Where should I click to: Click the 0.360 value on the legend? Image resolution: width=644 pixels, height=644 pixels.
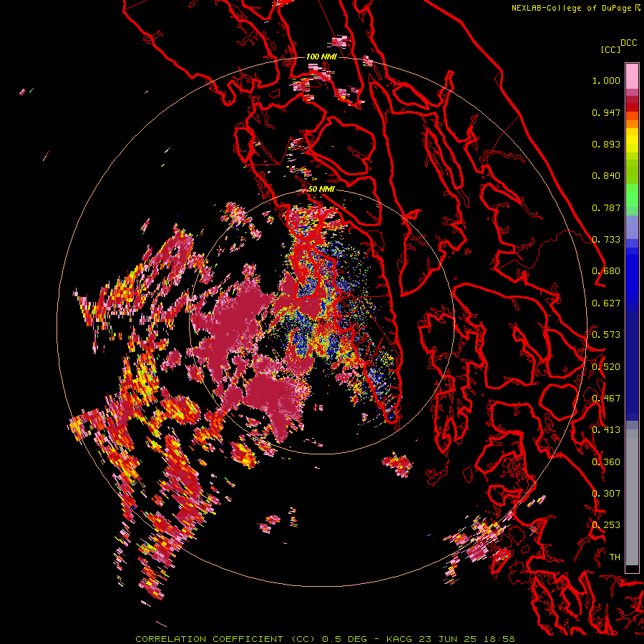pos(606,462)
